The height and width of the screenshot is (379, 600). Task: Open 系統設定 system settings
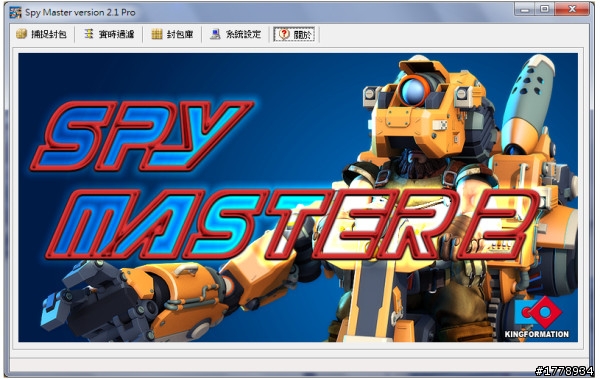pos(236,34)
